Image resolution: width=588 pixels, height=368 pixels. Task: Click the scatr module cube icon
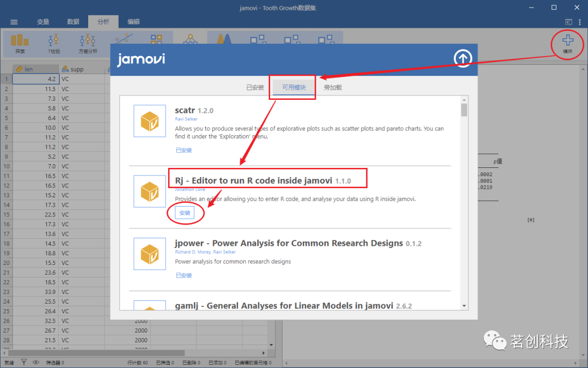(x=149, y=120)
